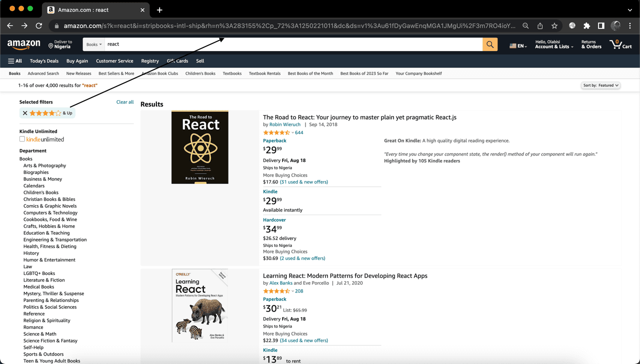Screen dimensions: 640x364
Task: Click Clear all filters
Action: point(125,102)
